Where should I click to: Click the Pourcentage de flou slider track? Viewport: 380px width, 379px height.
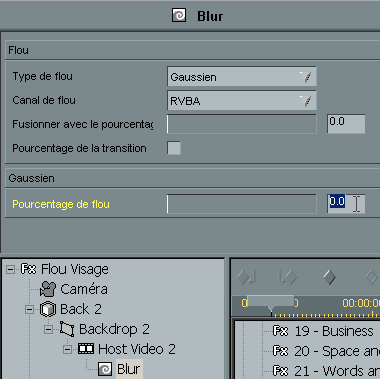click(242, 204)
